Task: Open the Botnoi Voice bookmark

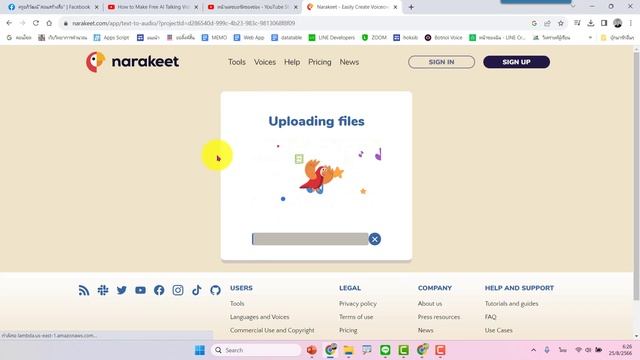Action: [x=443, y=38]
